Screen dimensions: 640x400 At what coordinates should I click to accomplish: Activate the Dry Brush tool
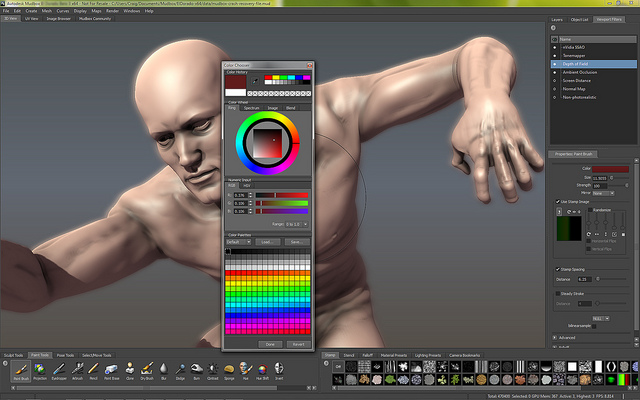pyautogui.click(x=146, y=370)
